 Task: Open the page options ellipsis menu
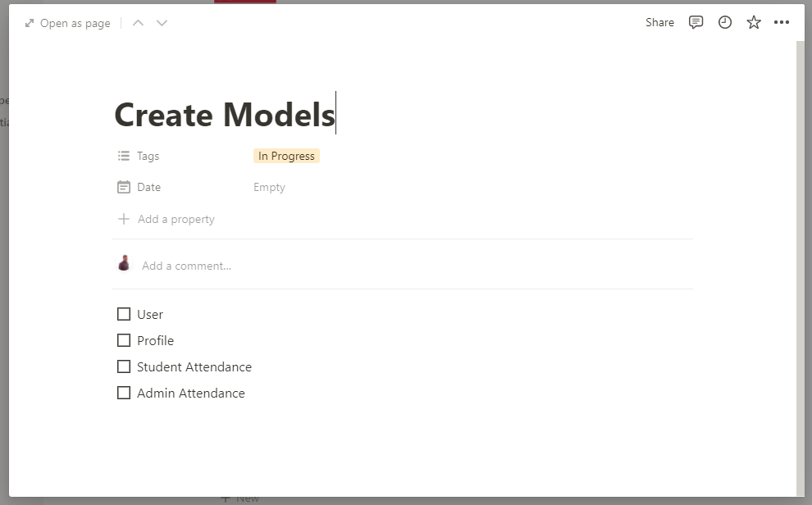[782, 23]
